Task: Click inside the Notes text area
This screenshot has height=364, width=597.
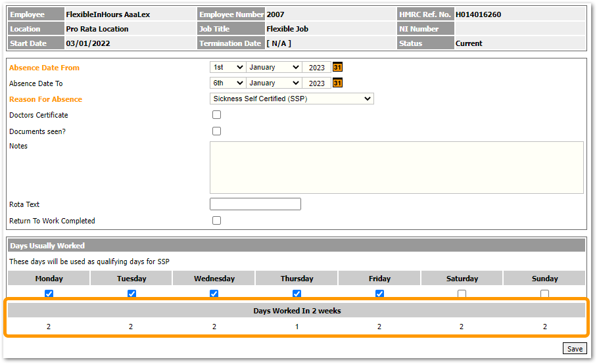Action: pyautogui.click(x=396, y=167)
